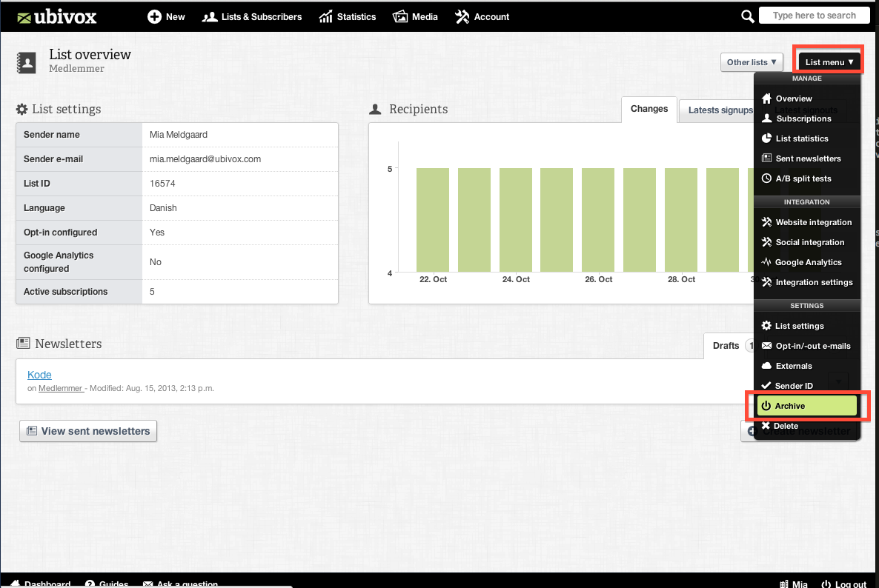Select Subscriptions in List menu
The height and width of the screenshot is (588, 879).
click(x=806, y=118)
